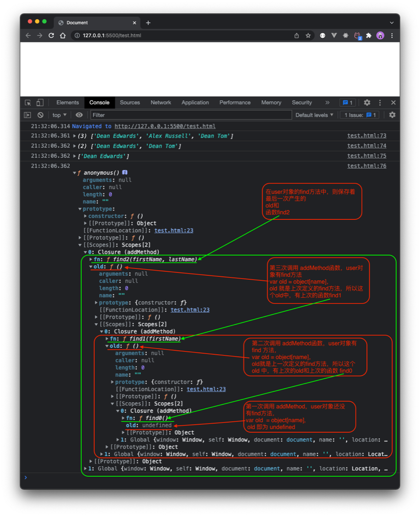Switch to the Elements tab
The width and height of the screenshot is (420, 516).
(67, 103)
